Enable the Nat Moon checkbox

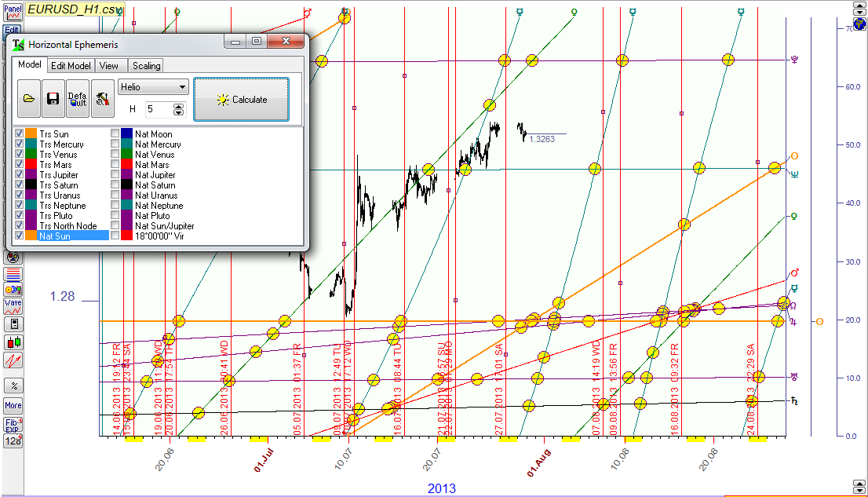pyautogui.click(x=115, y=134)
